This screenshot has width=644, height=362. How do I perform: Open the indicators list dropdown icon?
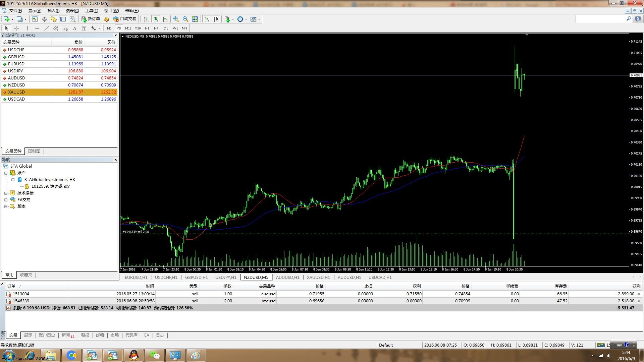point(229,19)
